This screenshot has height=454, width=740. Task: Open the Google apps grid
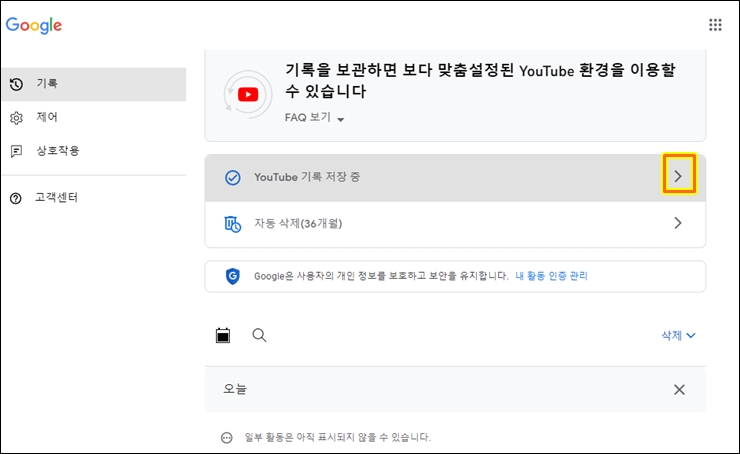(715, 25)
